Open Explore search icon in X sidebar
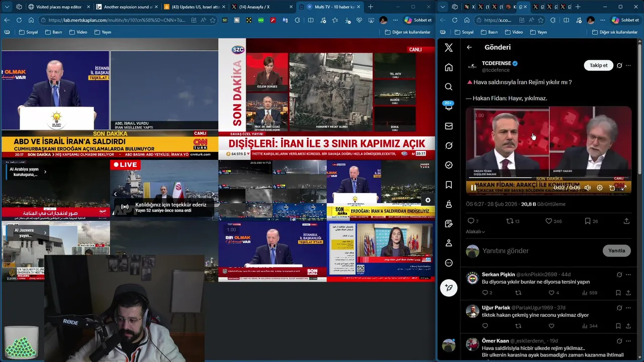Image resolution: width=644 pixels, height=362 pixels. pos(449,87)
